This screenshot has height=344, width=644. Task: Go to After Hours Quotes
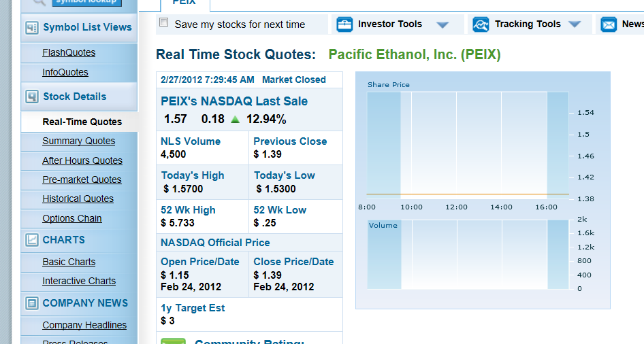[82, 160]
